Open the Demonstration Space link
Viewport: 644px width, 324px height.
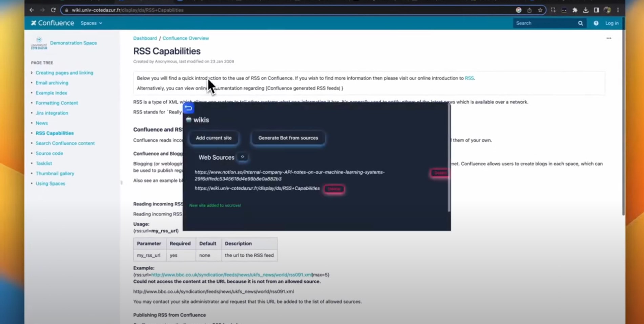click(74, 43)
